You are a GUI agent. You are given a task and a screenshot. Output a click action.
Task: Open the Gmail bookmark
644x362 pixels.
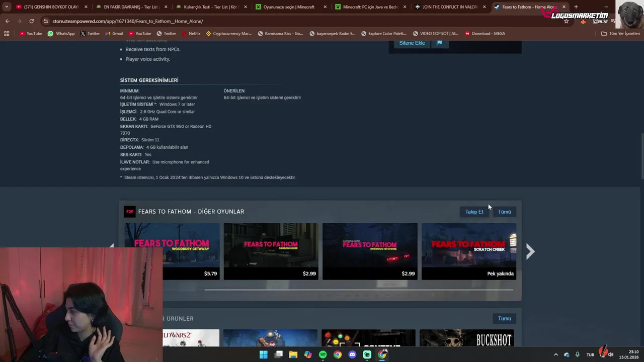click(114, 34)
